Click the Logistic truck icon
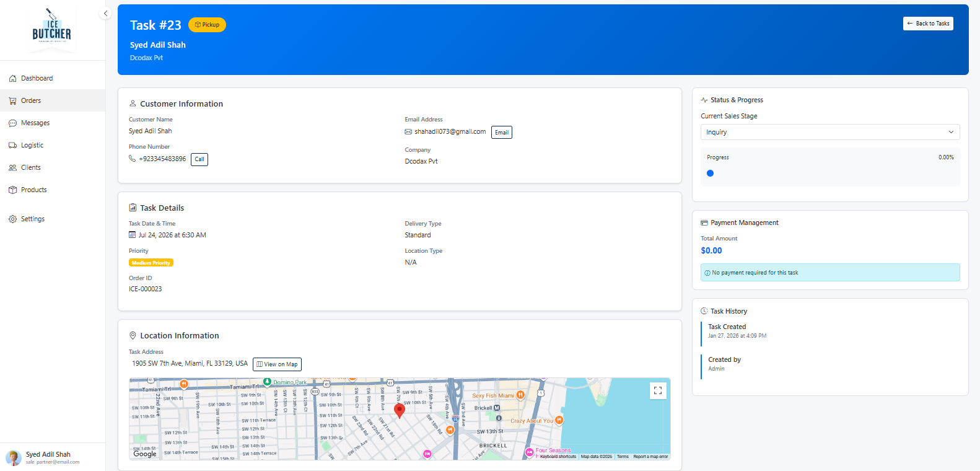The image size is (980, 471). pyautogui.click(x=12, y=145)
